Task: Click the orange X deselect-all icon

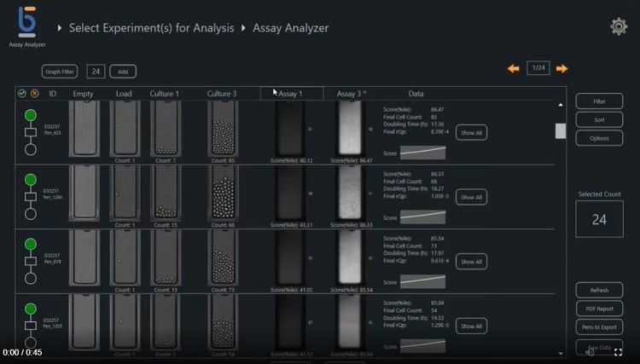Action: tap(35, 94)
